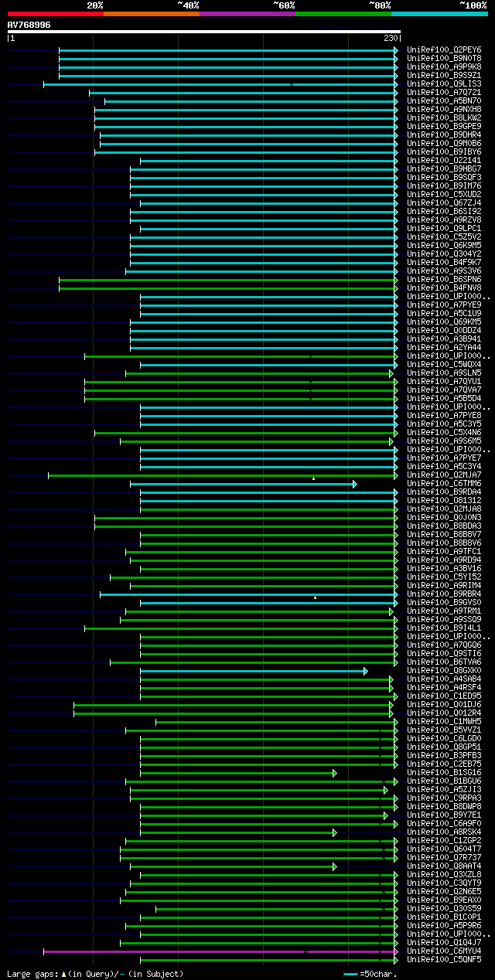Select UniRef100_C5WQX4 entry
Image resolution: width=495 pixels, height=980 pixels.
[444, 365]
